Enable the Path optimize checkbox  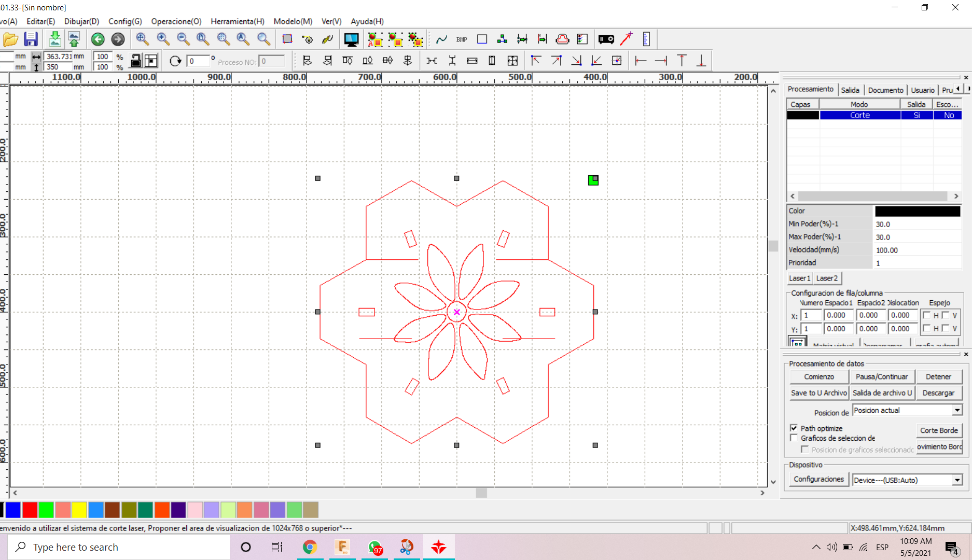point(794,428)
